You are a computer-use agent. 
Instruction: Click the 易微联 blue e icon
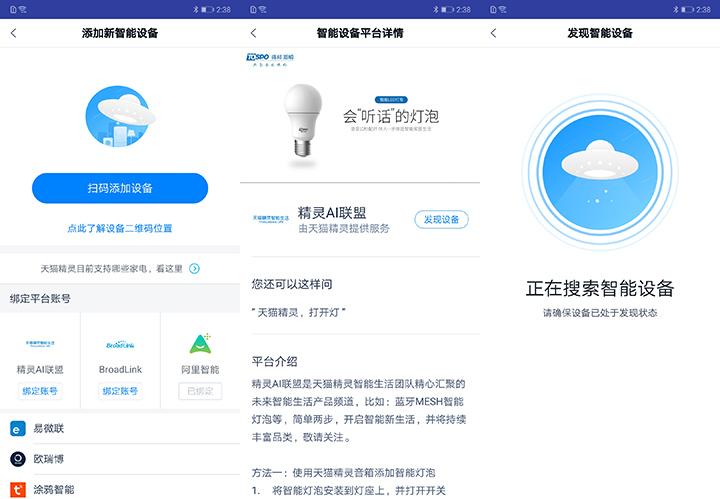17,429
